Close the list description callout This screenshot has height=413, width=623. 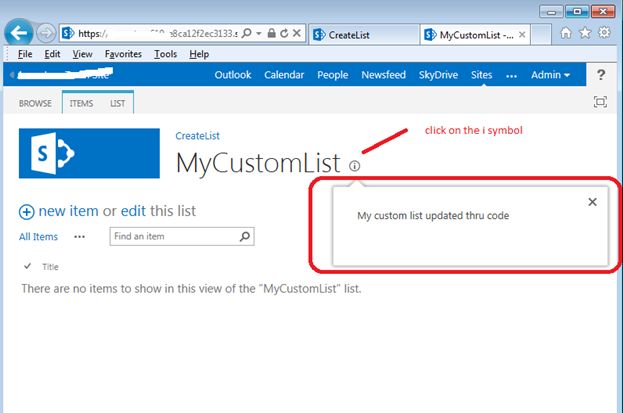tap(592, 202)
